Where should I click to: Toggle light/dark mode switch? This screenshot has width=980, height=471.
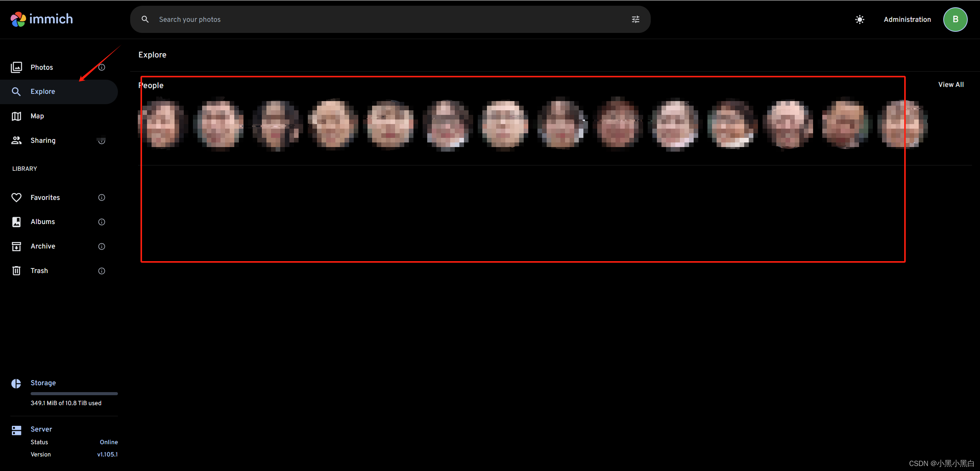pyautogui.click(x=859, y=19)
